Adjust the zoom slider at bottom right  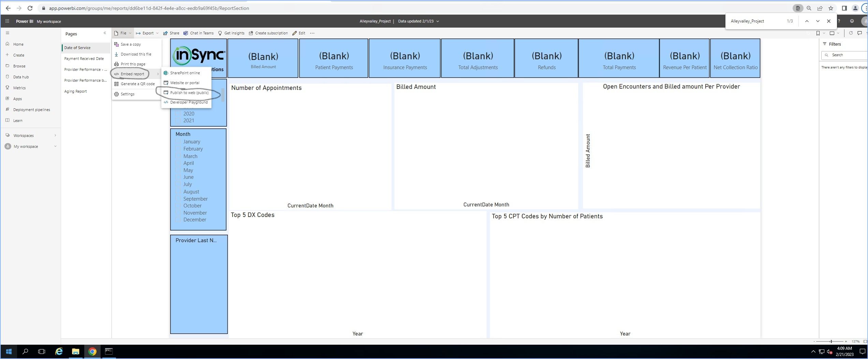pos(831,341)
